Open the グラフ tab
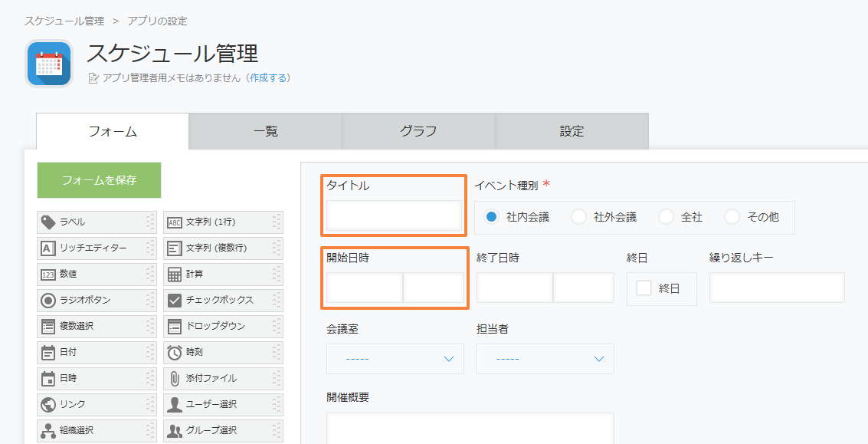868x444 pixels. 418,131
